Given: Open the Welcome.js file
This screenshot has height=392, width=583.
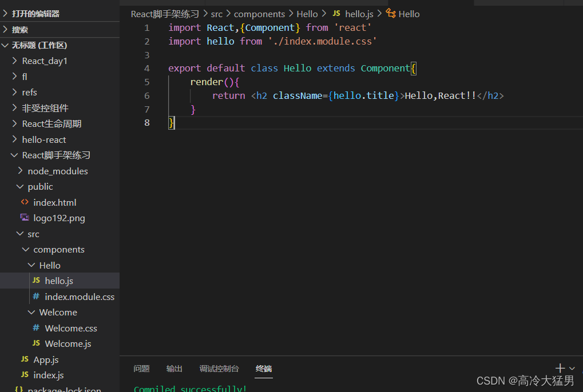Looking at the screenshot, I should click(68, 343).
